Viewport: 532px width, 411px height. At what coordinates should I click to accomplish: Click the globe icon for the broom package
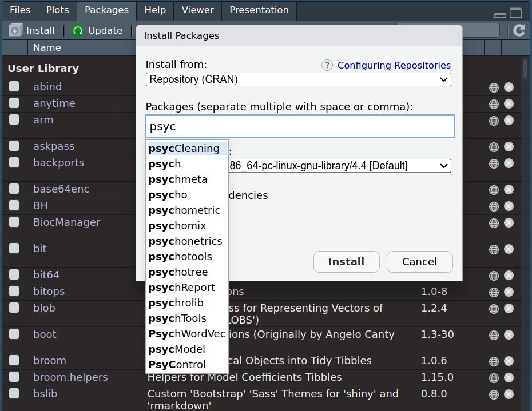[x=494, y=361]
